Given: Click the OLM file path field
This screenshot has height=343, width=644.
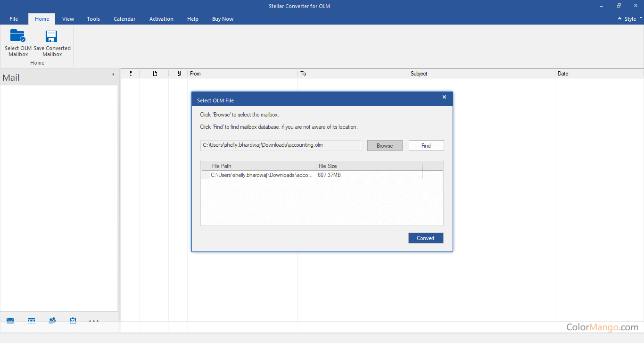Looking at the screenshot, I should pos(281,145).
